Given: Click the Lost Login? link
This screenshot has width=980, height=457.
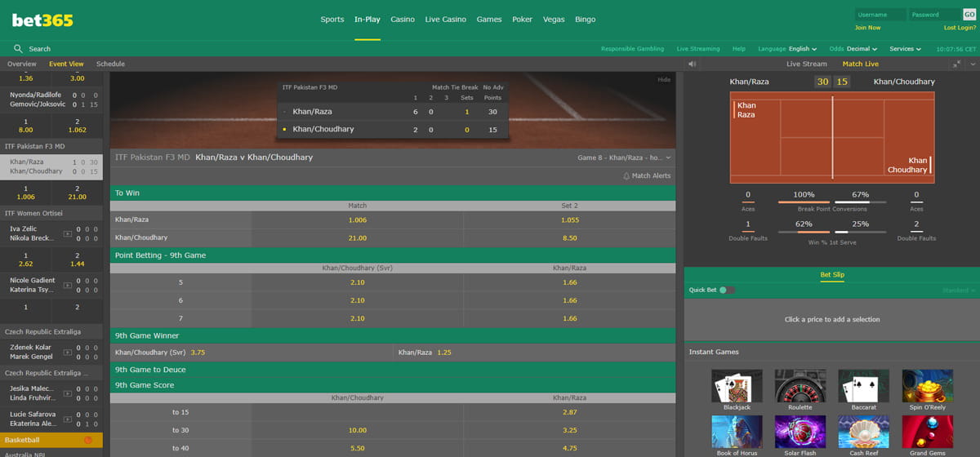Looking at the screenshot, I should click(x=960, y=28).
